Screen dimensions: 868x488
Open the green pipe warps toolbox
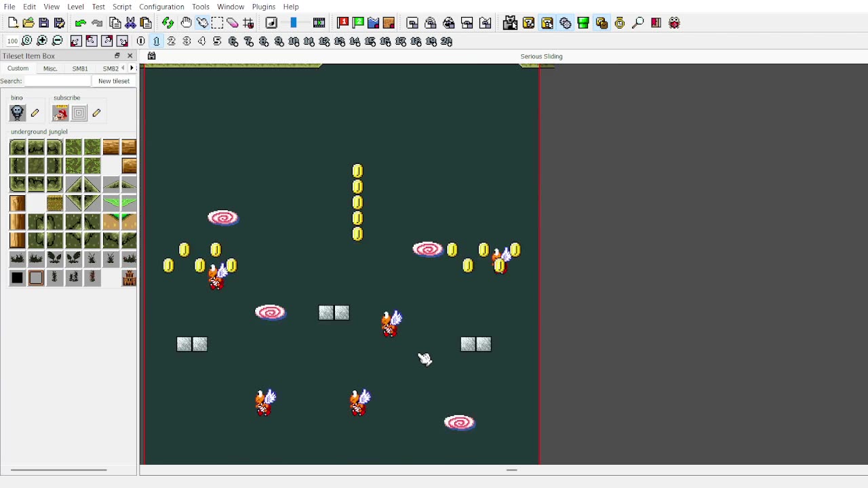pos(583,23)
